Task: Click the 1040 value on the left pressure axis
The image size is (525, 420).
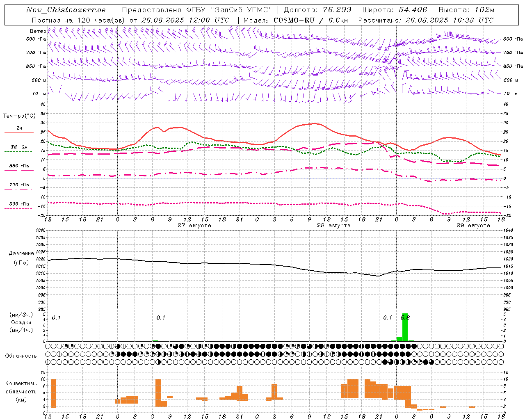Action: point(41,231)
